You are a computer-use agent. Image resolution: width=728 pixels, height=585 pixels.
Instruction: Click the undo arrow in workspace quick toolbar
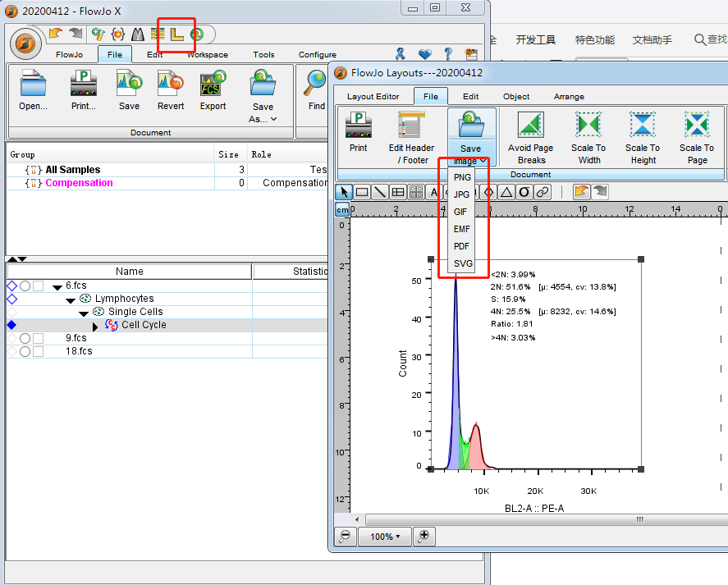tap(56, 34)
